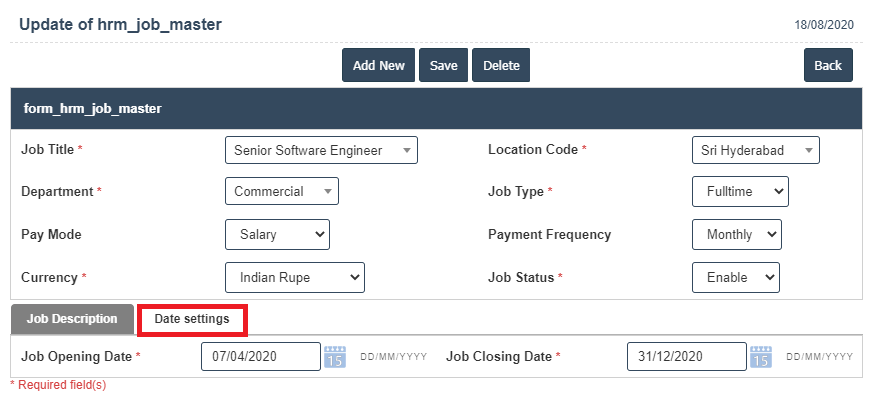Select the Date settings tab

[x=192, y=319]
